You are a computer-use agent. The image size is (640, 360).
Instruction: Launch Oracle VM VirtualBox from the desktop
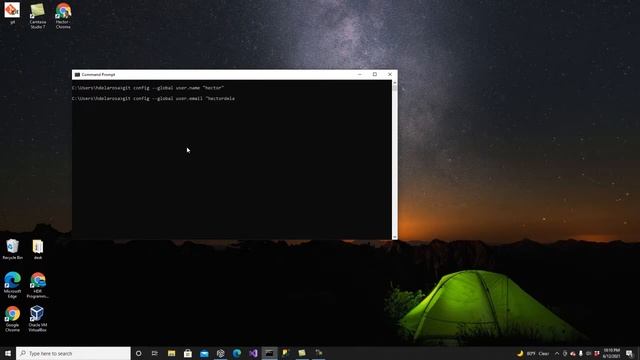(38, 319)
